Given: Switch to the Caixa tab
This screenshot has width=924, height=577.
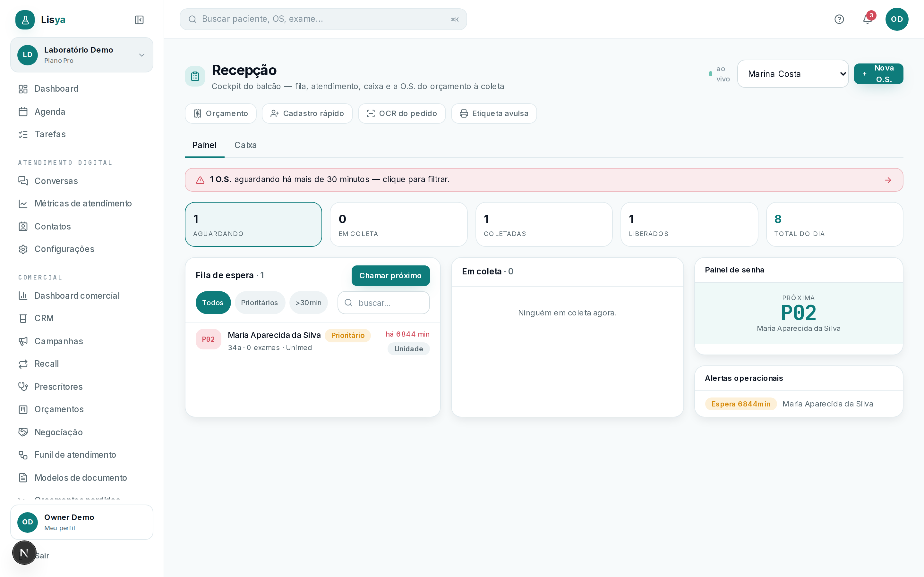Looking at the screenshot, I should 245,146.
